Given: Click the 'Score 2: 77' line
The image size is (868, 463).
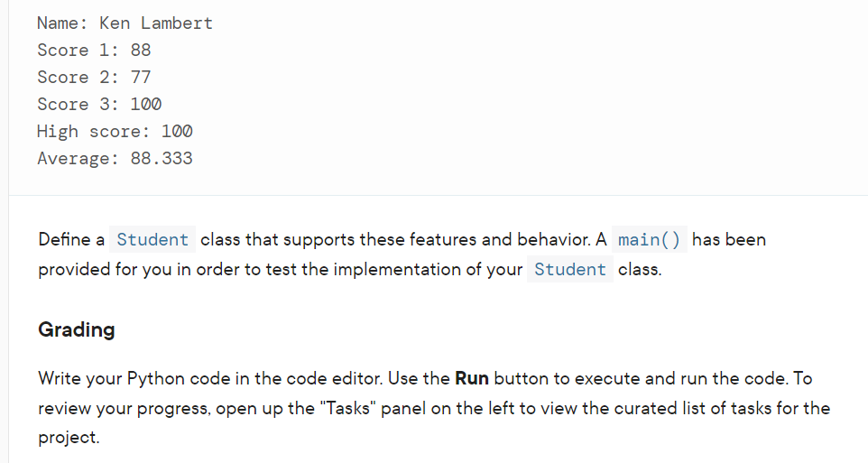Looking at the screenshot, I should tap(94, 78).
